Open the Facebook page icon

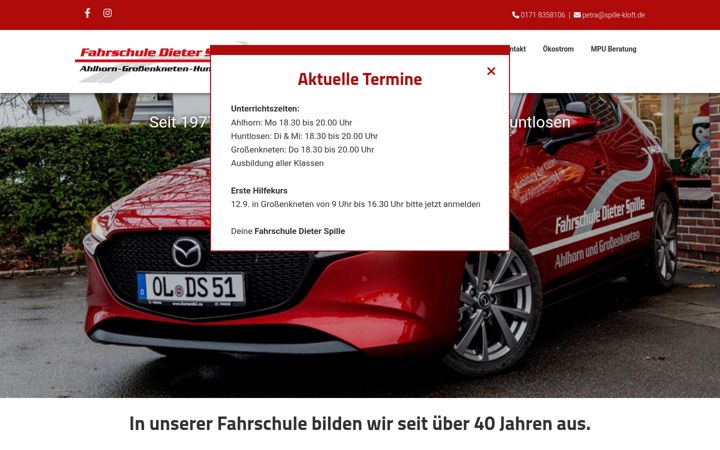87,13
